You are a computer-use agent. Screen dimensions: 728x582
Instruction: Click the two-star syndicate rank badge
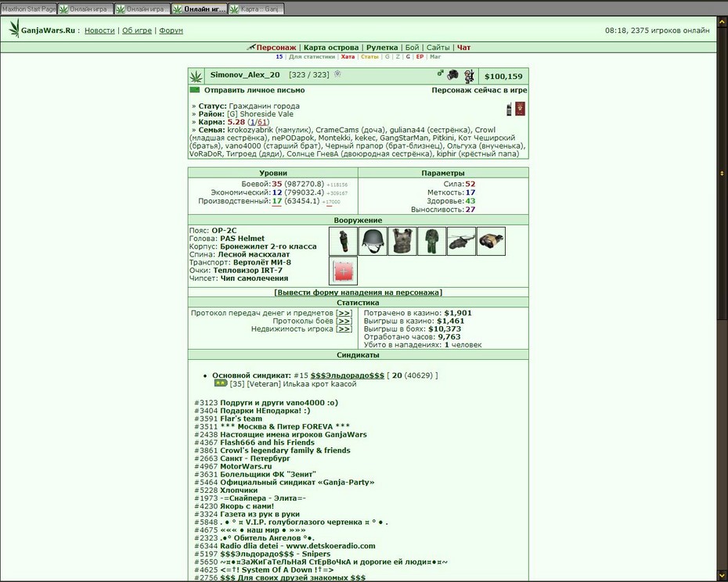coord(221,383)
